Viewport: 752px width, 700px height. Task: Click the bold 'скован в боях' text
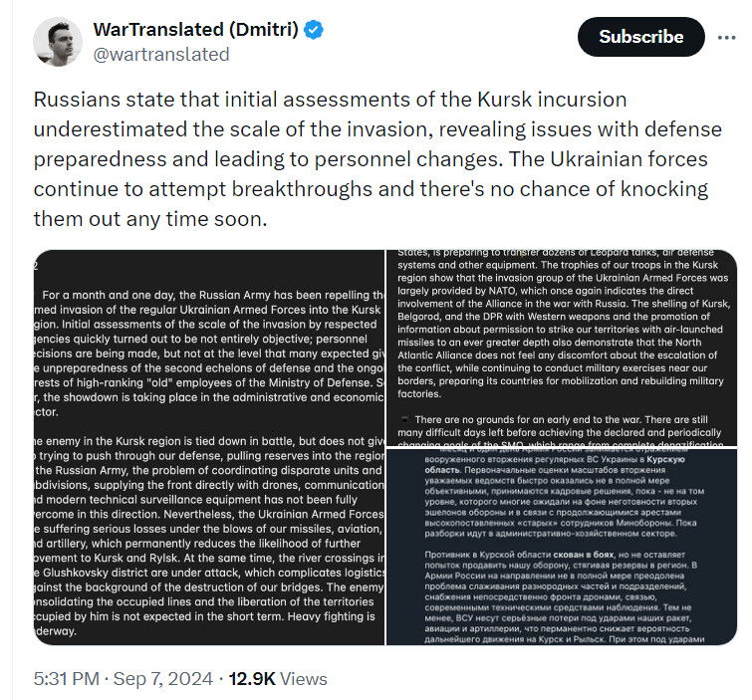(584, 555)
